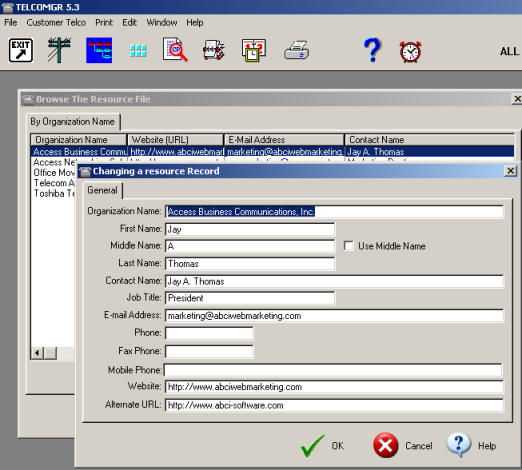Click the E-Mail Address column header
522x470 pixels.
(284, 140)
